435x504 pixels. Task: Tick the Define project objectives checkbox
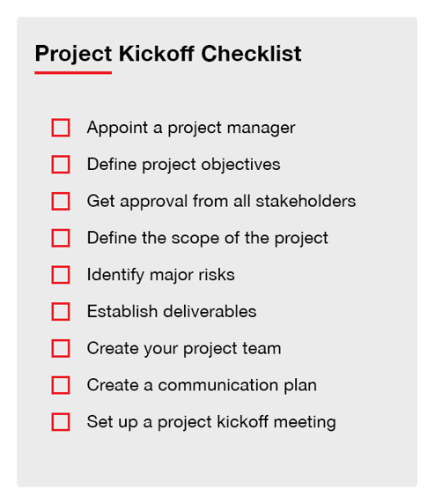(x=61, y=164)
